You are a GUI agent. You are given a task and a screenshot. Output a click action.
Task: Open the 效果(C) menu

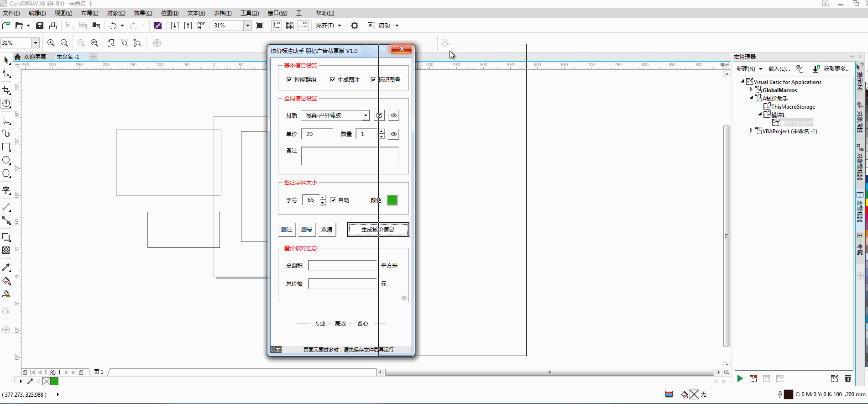click(x=143, y=13)
